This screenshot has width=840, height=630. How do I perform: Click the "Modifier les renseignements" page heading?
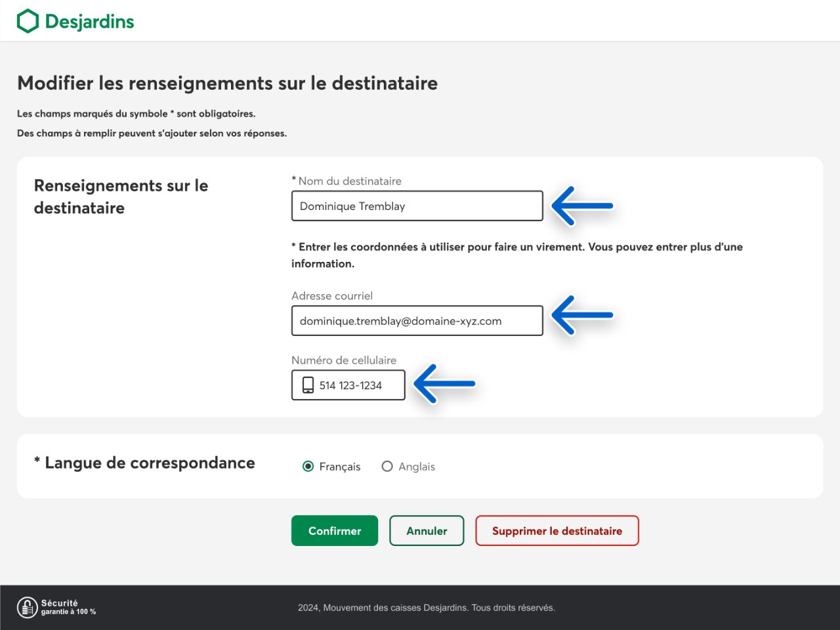coord(227,83)
